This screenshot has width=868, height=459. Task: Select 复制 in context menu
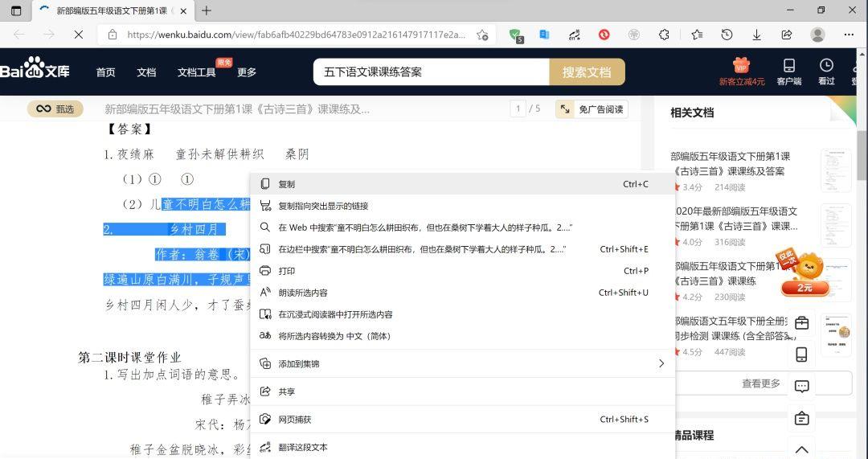[463, 184]
